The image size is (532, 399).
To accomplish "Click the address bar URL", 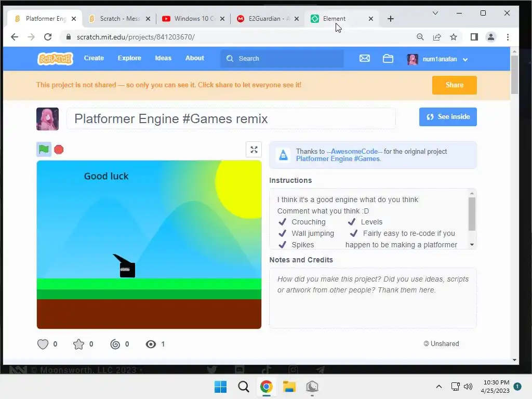I will pos(136,37).
